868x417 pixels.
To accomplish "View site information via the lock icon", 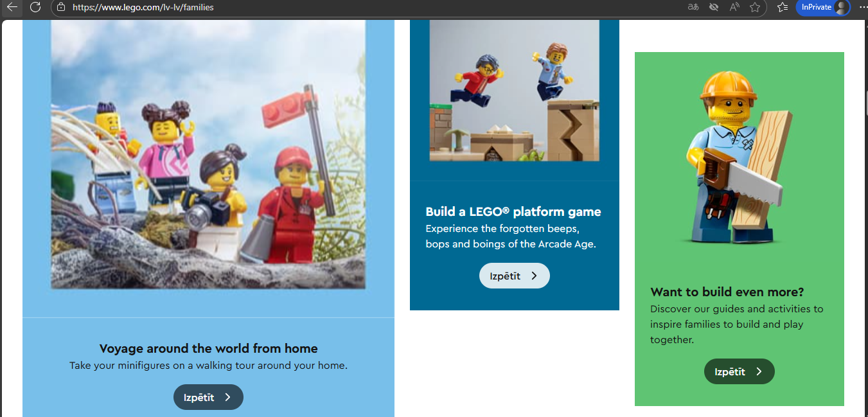I will [61, 7].
